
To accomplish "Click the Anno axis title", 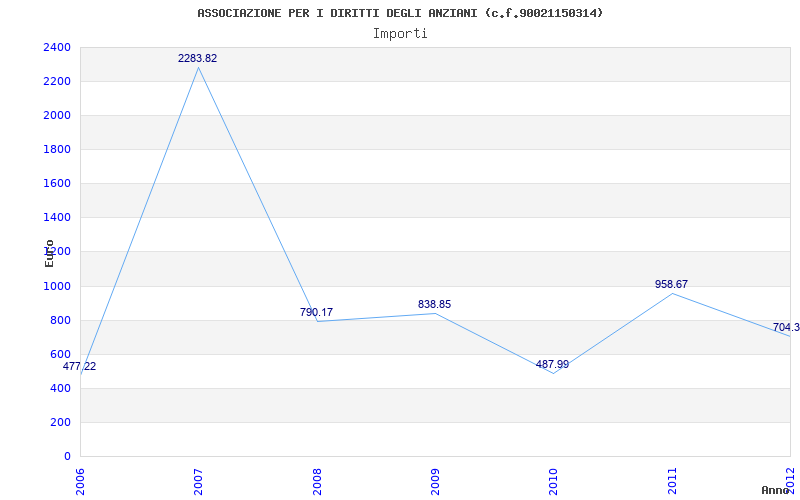I will (x=775, y=490).
